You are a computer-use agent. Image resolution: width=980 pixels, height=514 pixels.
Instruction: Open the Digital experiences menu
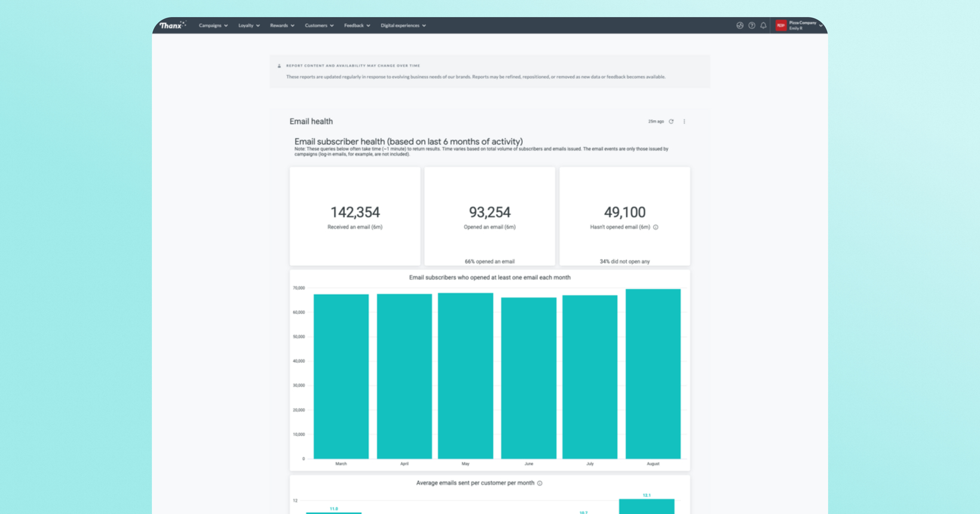click(x=403, y=26)
